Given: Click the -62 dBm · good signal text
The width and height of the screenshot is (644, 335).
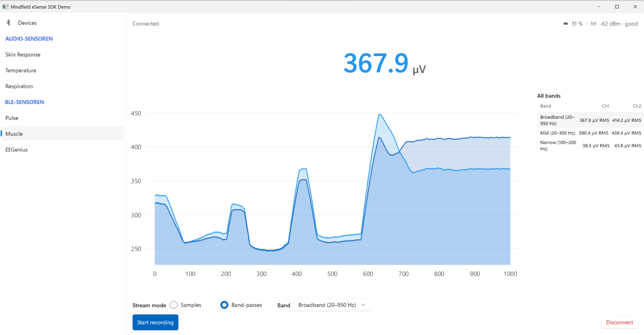Looking at the screenshot, I should pos(618,24).
